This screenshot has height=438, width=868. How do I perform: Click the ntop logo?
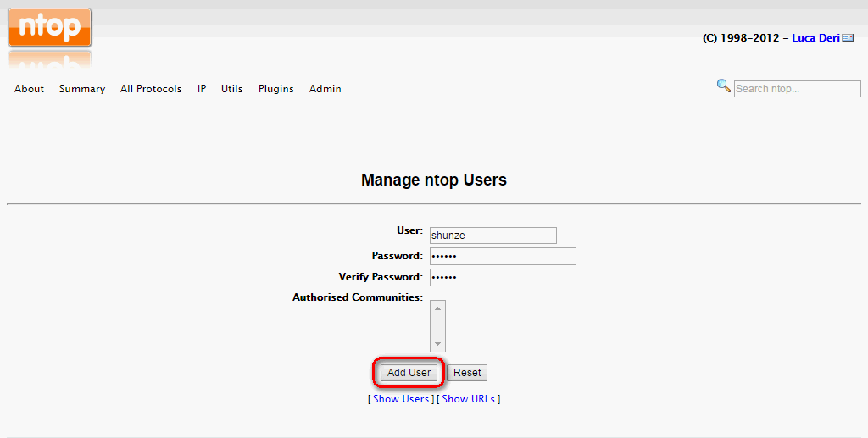[x=50, y=28]
